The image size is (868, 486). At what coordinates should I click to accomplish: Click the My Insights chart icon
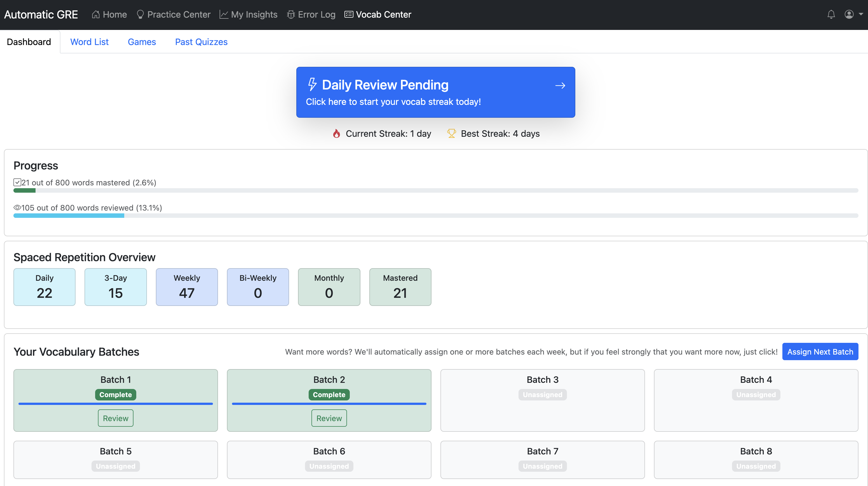point(224,15)
